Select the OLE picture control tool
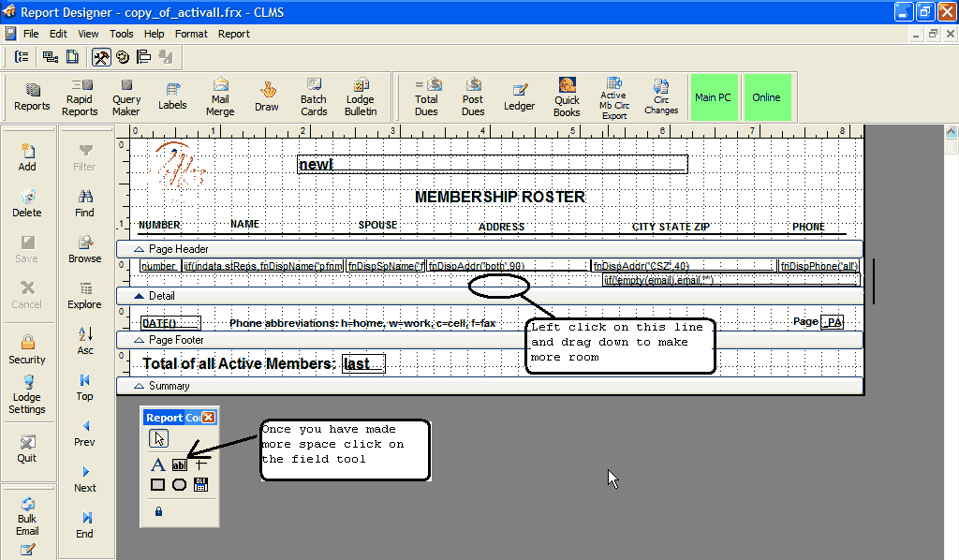The height and width of the screenshot is (560, 959). click(200, 484)
